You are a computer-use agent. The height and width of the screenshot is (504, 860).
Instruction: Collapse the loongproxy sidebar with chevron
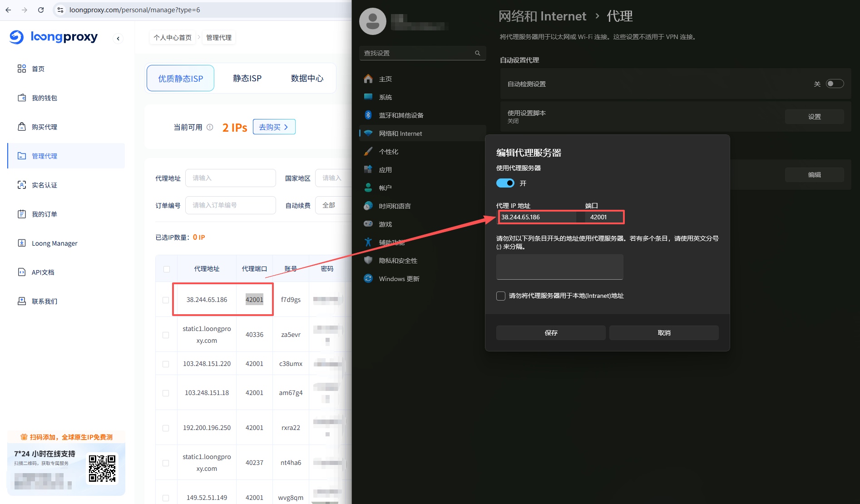(x=118, y=39)
